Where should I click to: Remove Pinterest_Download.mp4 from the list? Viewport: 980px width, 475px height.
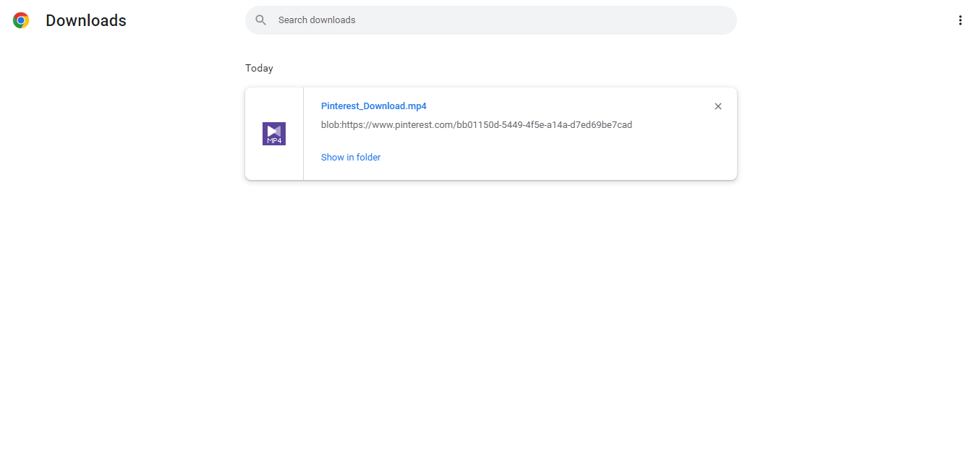pos(718,106)
